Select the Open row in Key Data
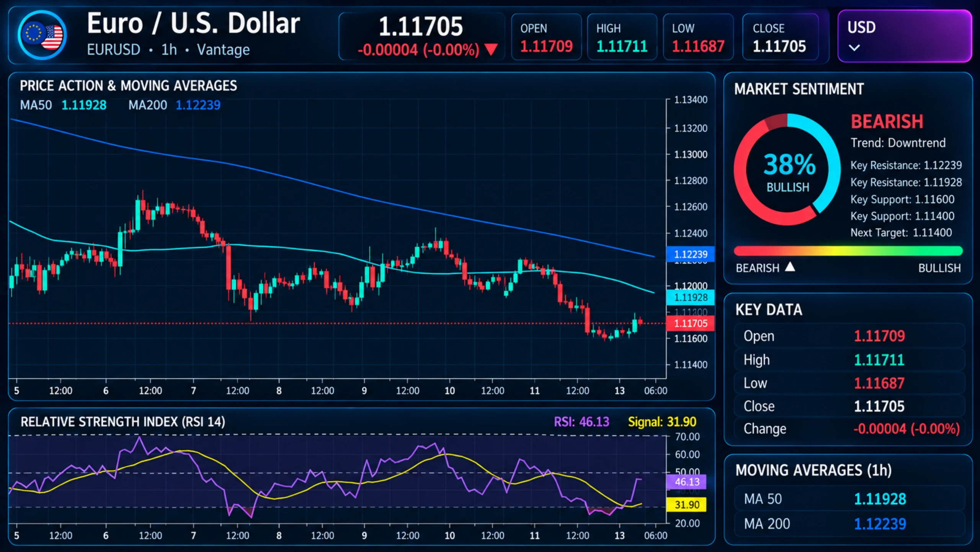Viewport: 980px width, 552px height. coord(849,336)
